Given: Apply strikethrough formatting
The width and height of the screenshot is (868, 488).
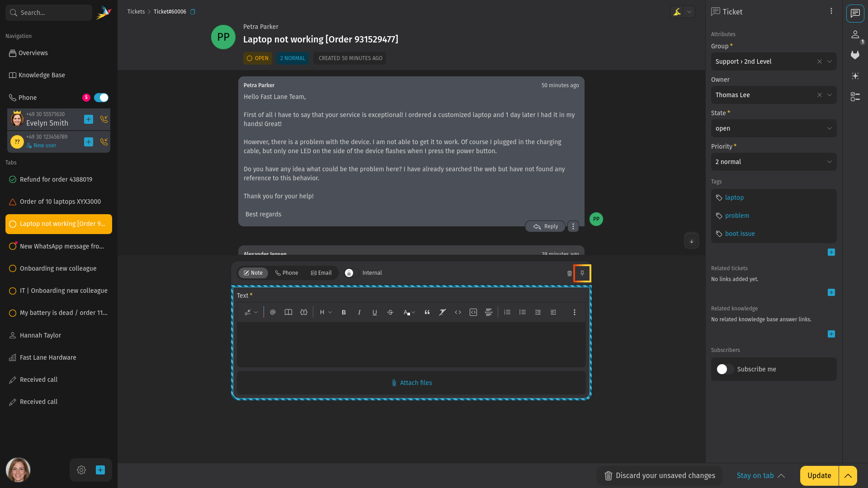Looking at the screenshot, I should point(390,312).
